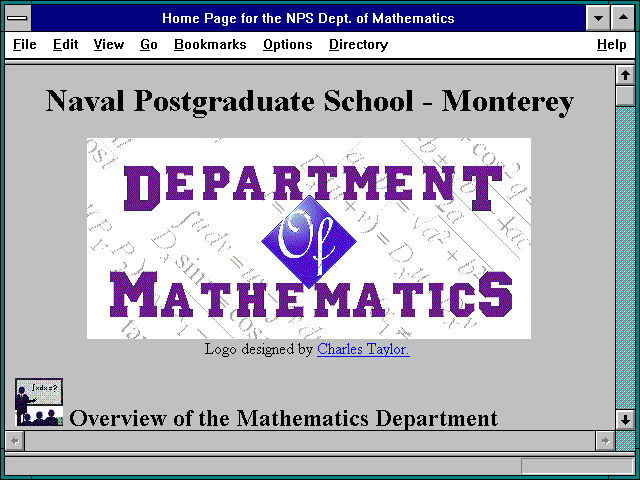Click the classroom lecture icon
Screen dimensions: 640x480
(x=39, y=402)
